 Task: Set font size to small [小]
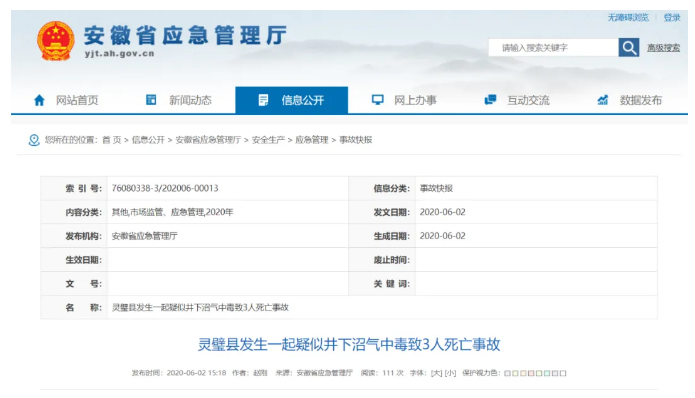click(450, 373)
